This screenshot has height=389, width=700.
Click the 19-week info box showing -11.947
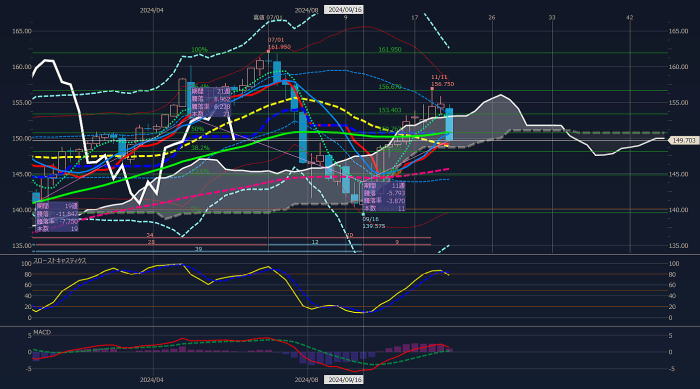click(x=57, y=217)
